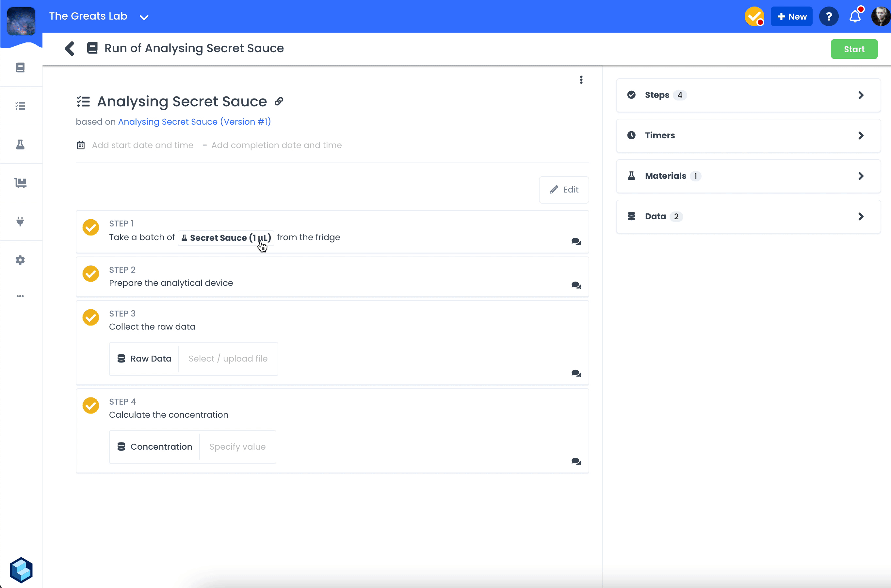Click Add start date and time

(x=143, y=146)
